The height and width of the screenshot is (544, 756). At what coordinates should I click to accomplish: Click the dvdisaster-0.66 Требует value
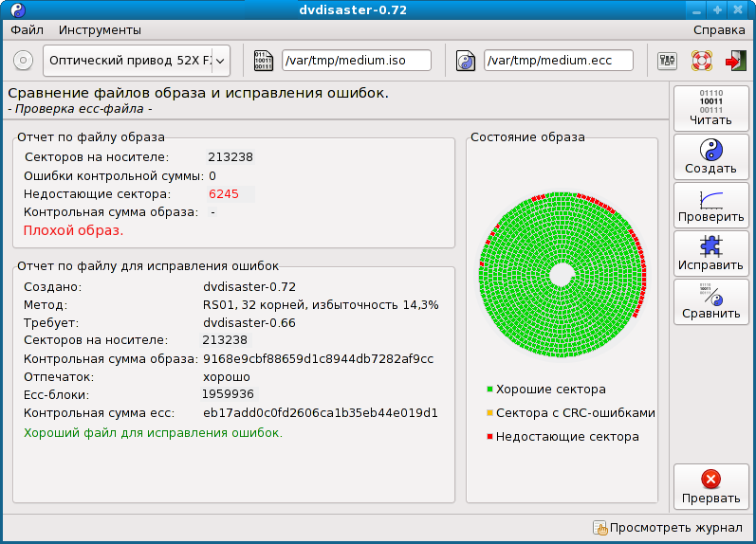click(x=249, y=323)
